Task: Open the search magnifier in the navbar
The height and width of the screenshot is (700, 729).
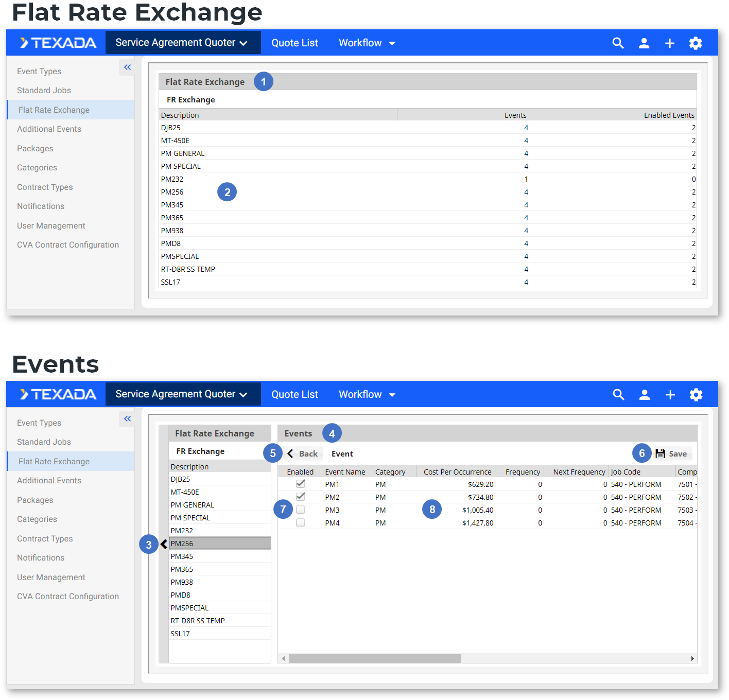Action: click(618, 43)
